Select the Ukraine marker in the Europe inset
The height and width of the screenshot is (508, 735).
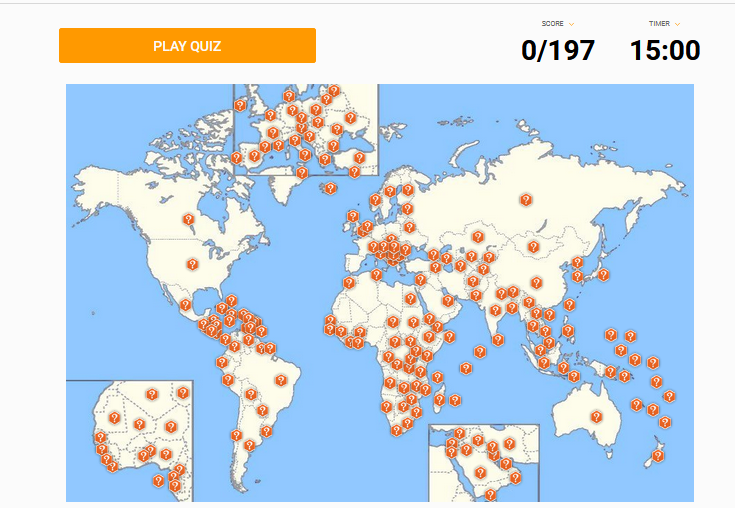[350, 118]
